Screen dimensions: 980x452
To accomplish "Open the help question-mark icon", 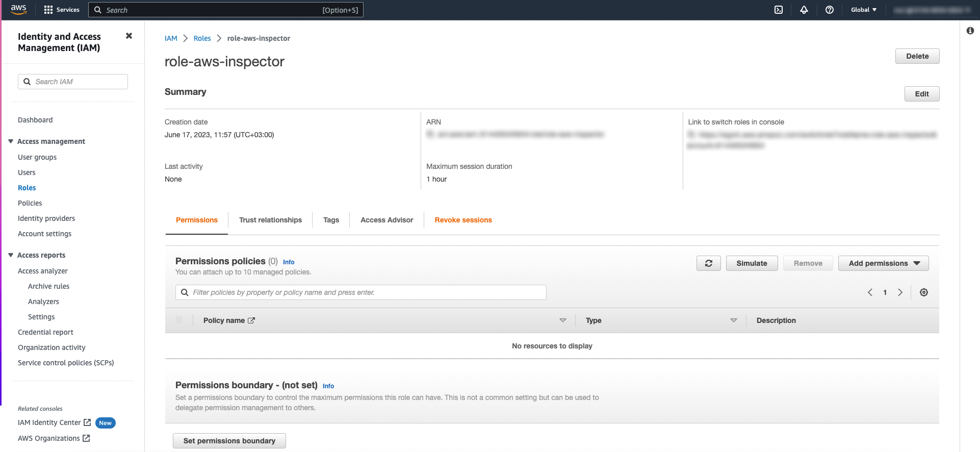I will 830,10.
